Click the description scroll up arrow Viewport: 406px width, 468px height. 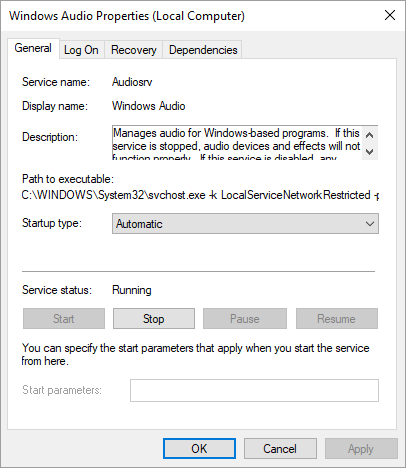point(369,135)
